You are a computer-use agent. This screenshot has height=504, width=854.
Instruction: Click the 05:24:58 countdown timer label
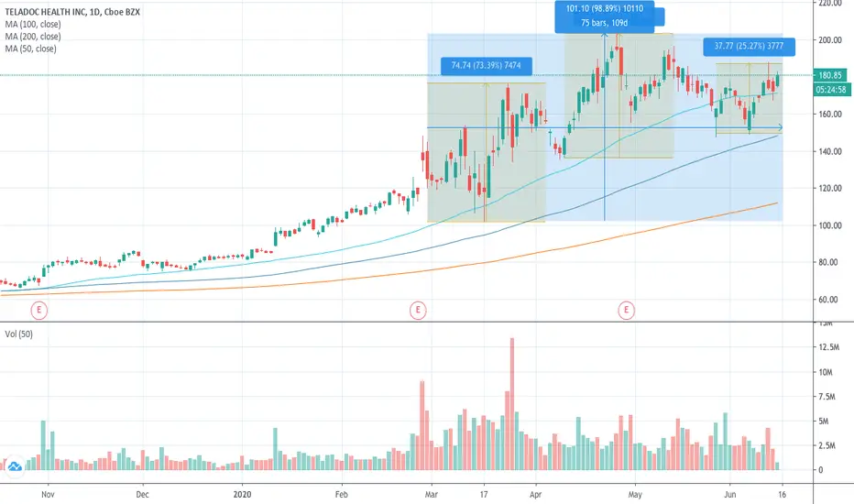tap(832, 90)
